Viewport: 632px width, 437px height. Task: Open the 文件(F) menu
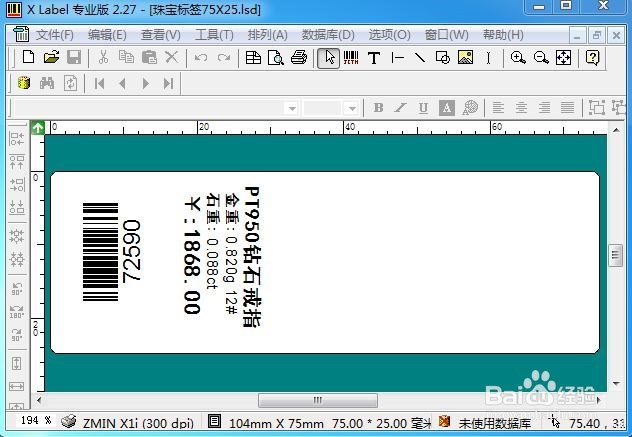pyautogui.click(x=55, y=35)
